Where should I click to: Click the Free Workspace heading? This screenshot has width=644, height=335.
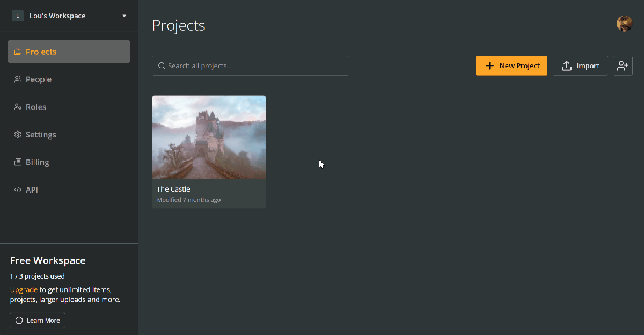(48, 261)
